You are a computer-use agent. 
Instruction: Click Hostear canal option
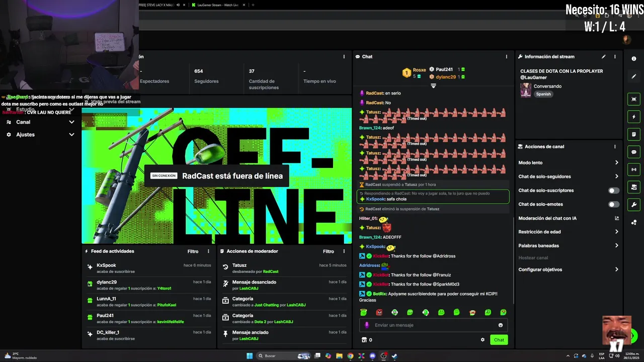click(533, 258)
